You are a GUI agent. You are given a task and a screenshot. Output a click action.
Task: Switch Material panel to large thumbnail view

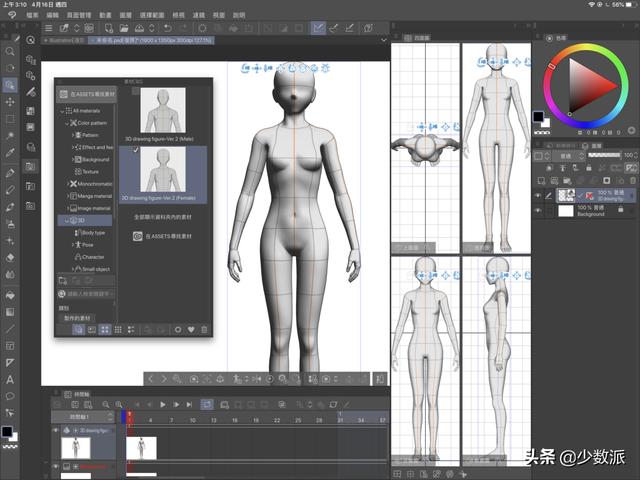105,329
